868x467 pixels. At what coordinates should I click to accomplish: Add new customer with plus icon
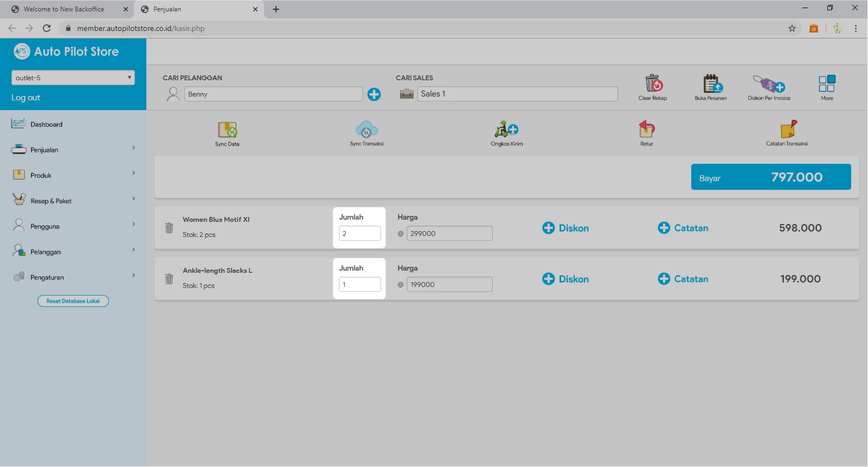tap(374, 94)
